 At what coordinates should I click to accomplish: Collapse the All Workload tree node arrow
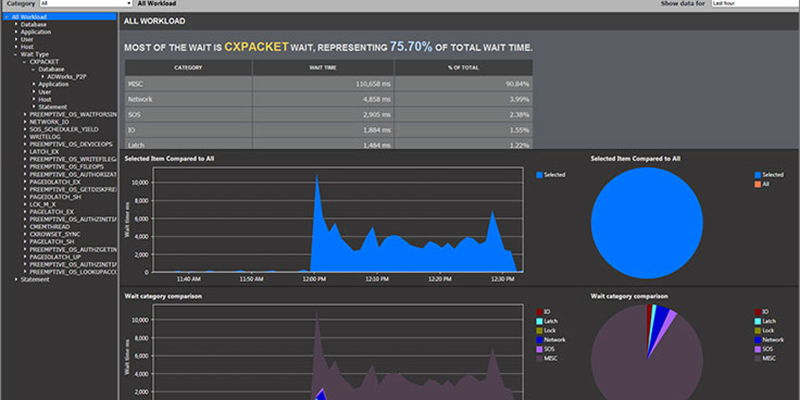point(6,17)
